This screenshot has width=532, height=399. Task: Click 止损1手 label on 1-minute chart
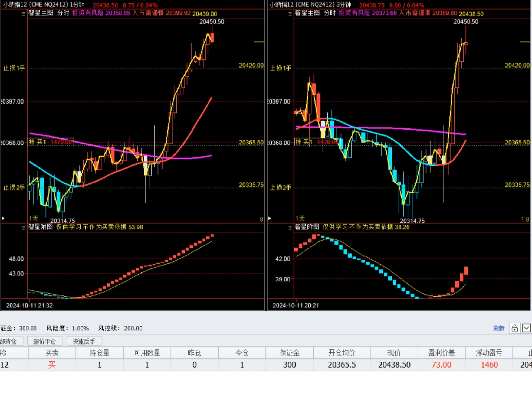(x=14, y=68)
